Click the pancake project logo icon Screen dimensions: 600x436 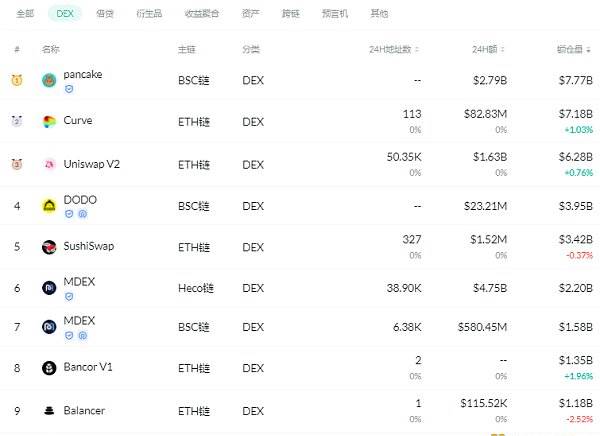coord(49,80)
